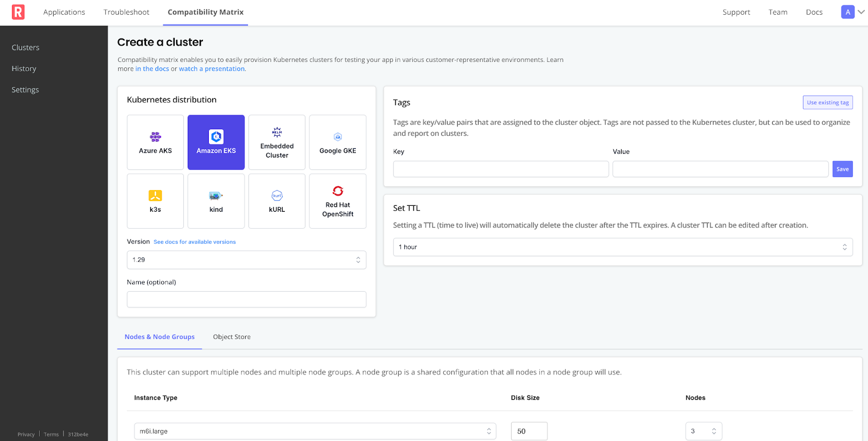This screenshot has width=868, height=441.
Task: Click the cluster Name input field
Action: click(x=246, y=299)
